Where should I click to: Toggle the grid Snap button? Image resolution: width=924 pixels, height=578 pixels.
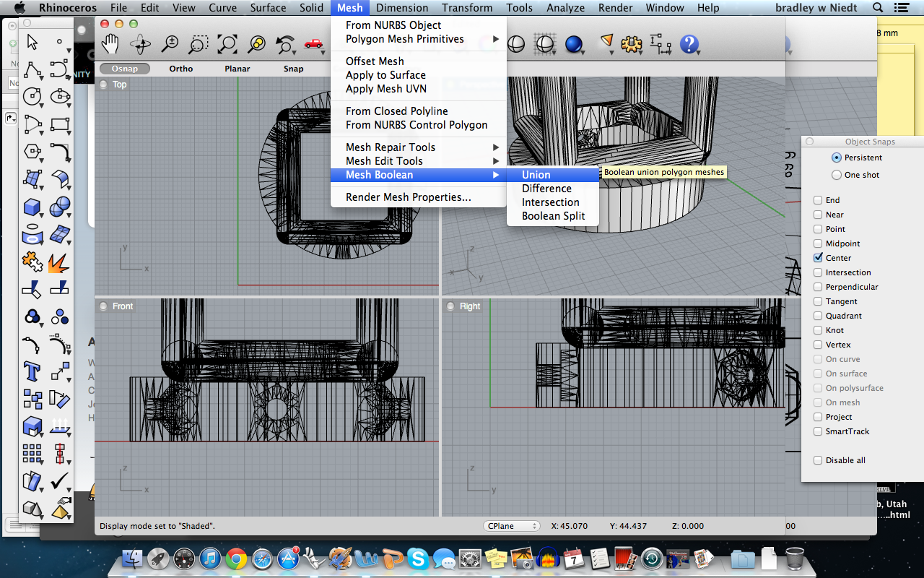[294, 69]
